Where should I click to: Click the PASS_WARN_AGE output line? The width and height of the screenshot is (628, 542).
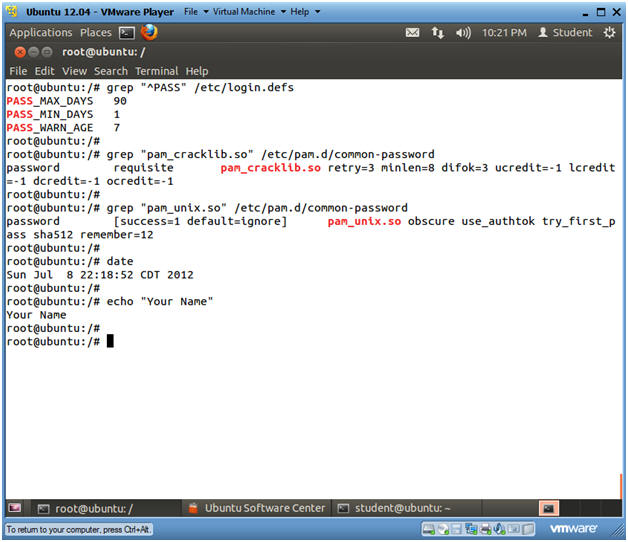[x=63, y=127]
